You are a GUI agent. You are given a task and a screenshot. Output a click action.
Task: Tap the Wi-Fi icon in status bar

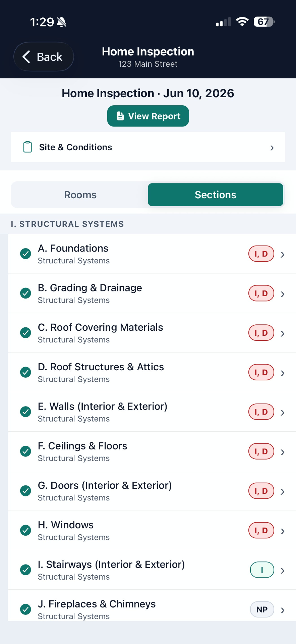pos(242,22)
